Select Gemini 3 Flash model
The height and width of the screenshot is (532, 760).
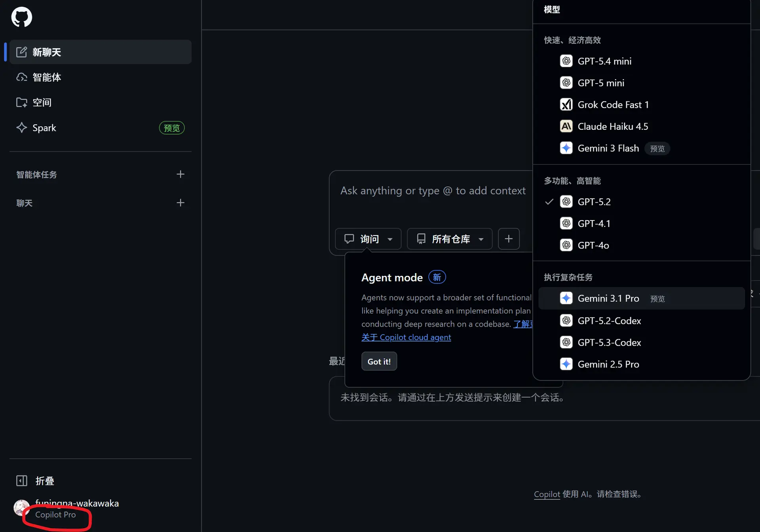[x=642, y=148]
